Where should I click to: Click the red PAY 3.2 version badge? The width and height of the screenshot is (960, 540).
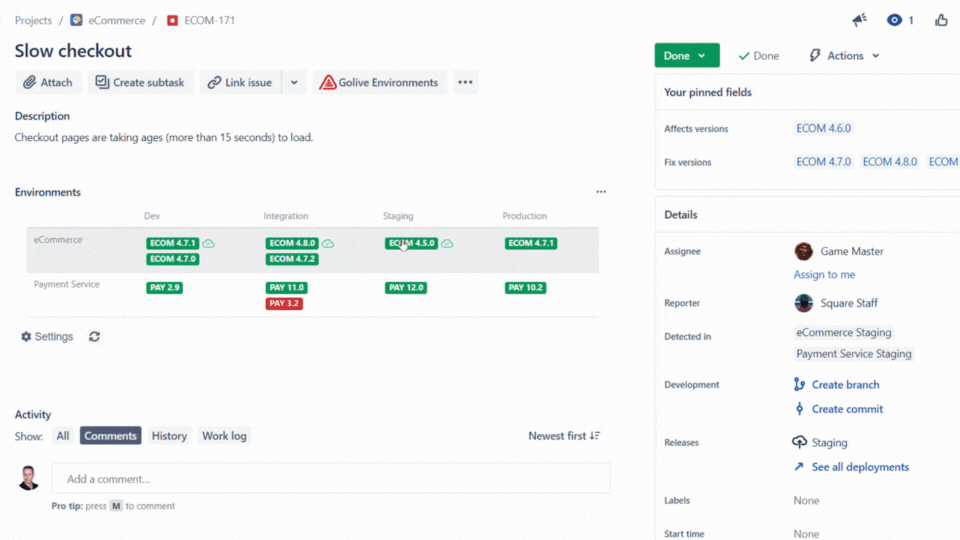(x=284, y=304)
